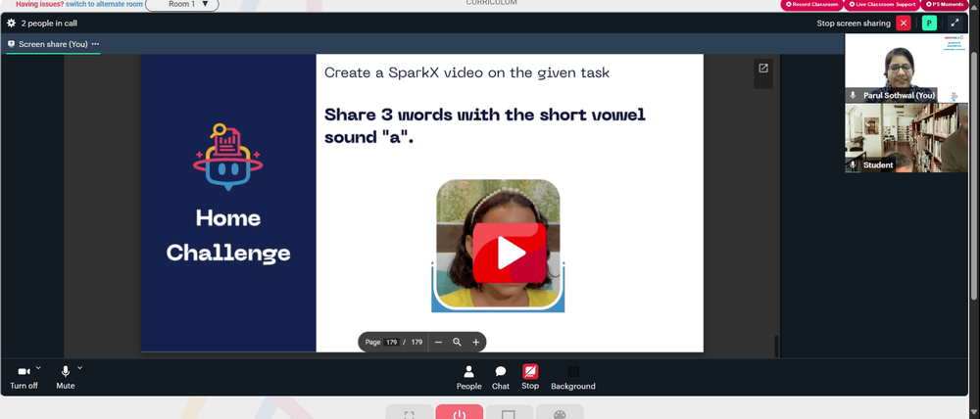Play the SparkX video thumbnail
The height and width of the screenshot is (419, 980).
pos(509,253)
